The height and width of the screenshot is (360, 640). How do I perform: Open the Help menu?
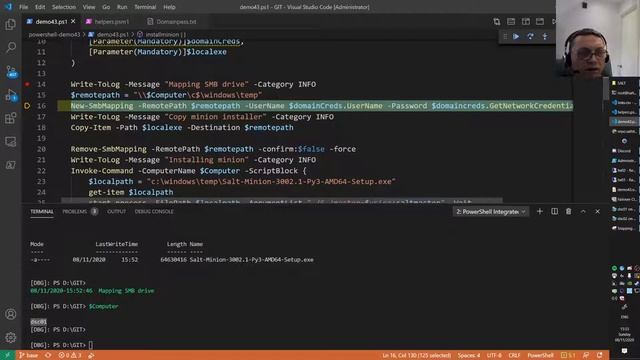coord(169,7)
